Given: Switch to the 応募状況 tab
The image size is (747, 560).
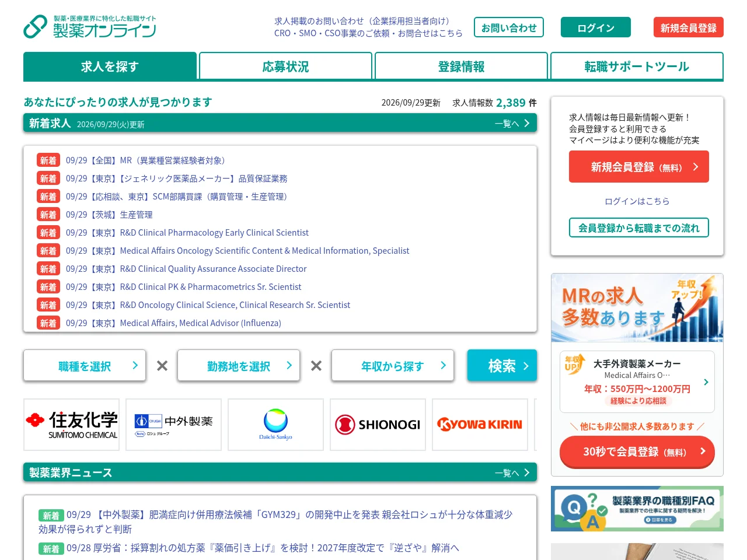Looking at the screenshot, I should 285,66.
